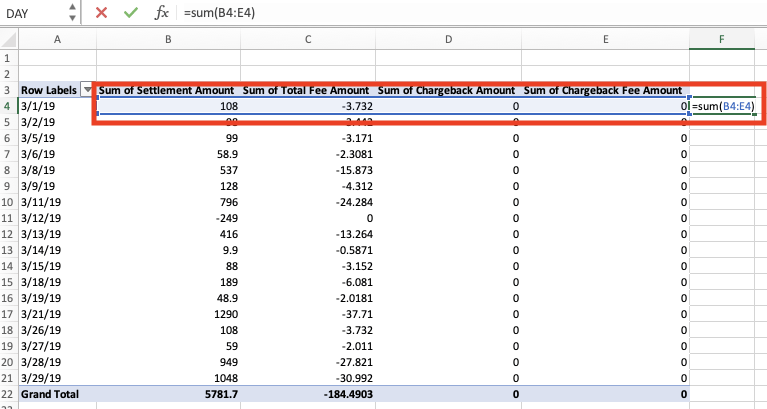
Task: Select the 3/8/19 date cell
Action: click(57, 170)
